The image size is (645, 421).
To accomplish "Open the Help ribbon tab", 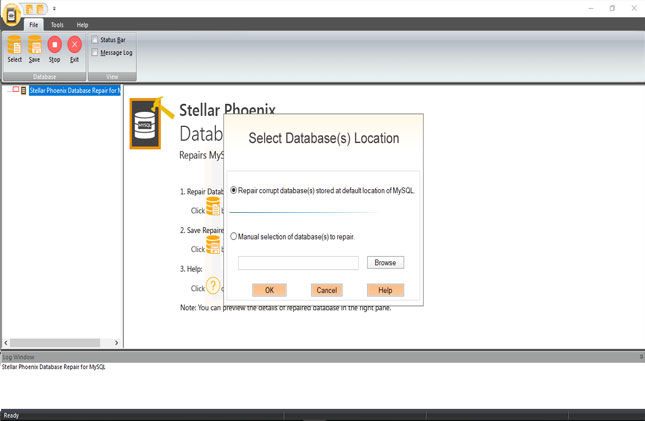I will (82, 25).
